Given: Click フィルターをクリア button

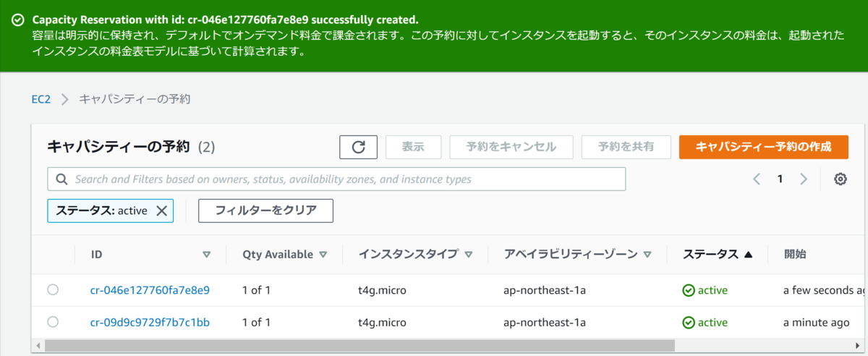Looking at the screenshot, I should [x=265, y=211].
